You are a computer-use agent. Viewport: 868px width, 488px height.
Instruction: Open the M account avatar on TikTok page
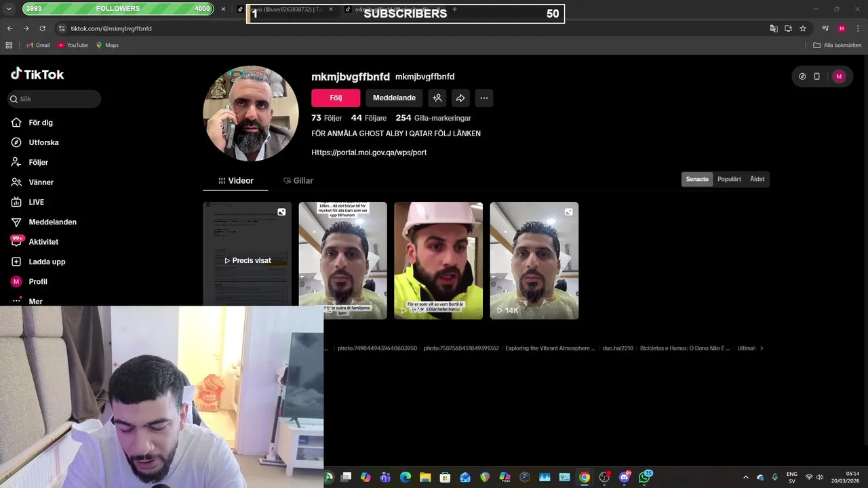point(839,77)
